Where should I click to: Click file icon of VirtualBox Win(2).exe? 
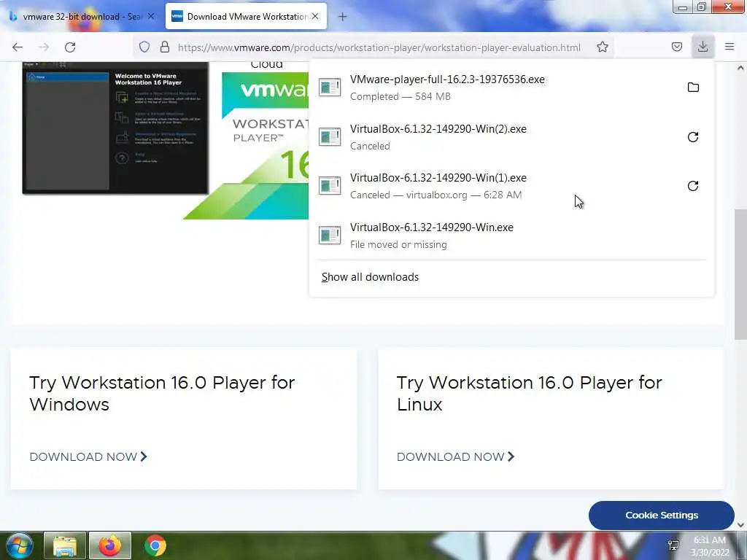click(x=330, y=136)
